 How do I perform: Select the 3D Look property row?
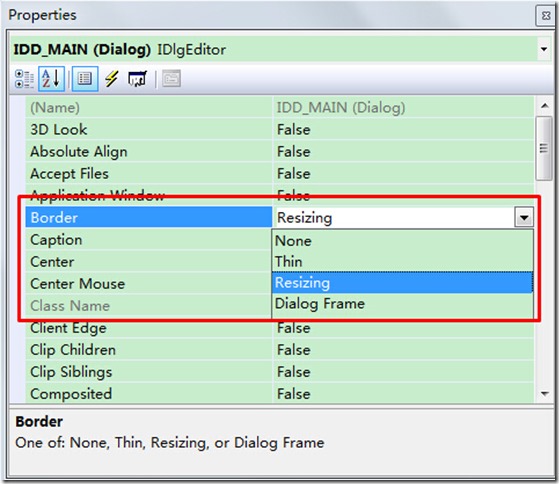[x=280, y=129]
